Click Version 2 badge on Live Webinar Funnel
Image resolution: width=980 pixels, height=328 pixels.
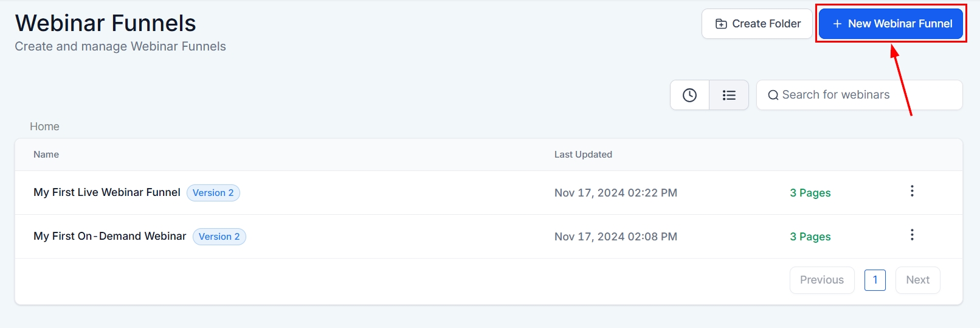tap(213, 193)
